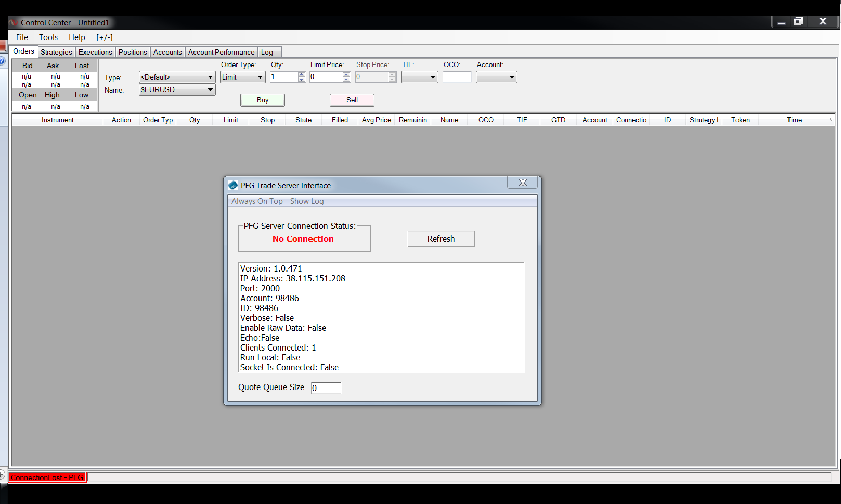This screenshot has height=504, width=841.
Task: Sort by the Instrument column header
Action: 58,120
